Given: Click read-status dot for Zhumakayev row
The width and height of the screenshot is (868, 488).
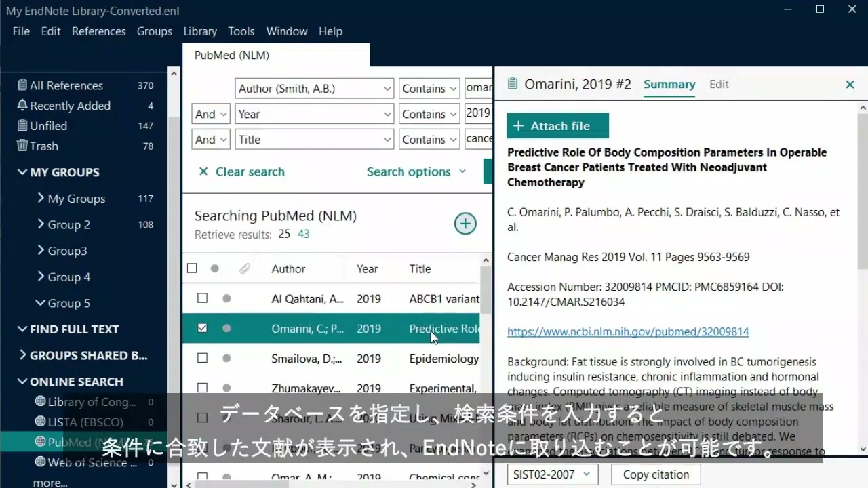Looking at the screenshot, I should (226, 388).
